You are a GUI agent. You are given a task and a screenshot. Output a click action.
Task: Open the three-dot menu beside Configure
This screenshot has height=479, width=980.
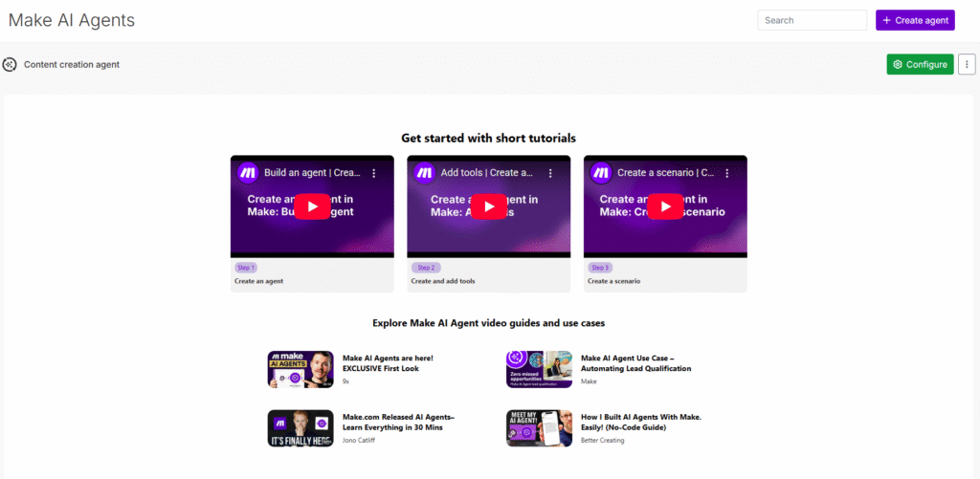(x=967, y=65)
